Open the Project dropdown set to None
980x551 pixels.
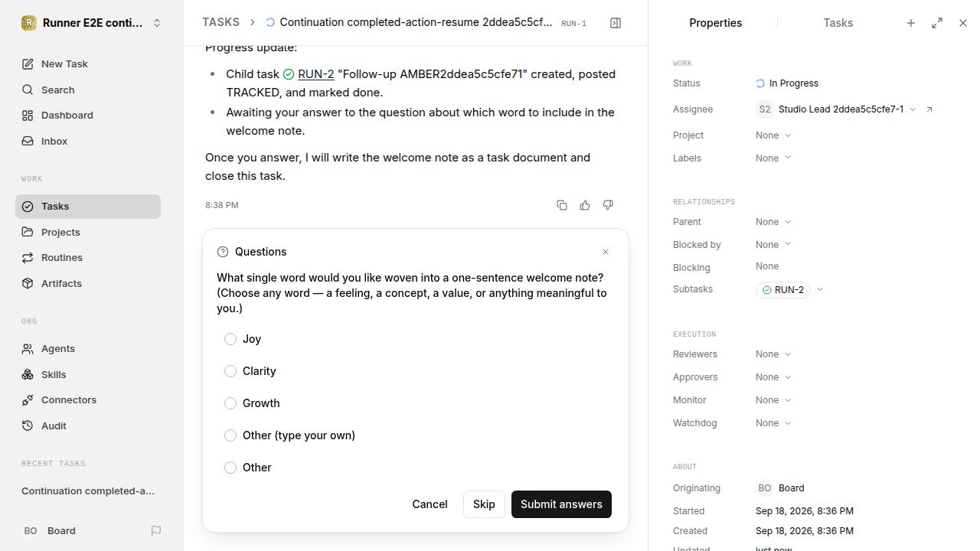tap(773, 135)
